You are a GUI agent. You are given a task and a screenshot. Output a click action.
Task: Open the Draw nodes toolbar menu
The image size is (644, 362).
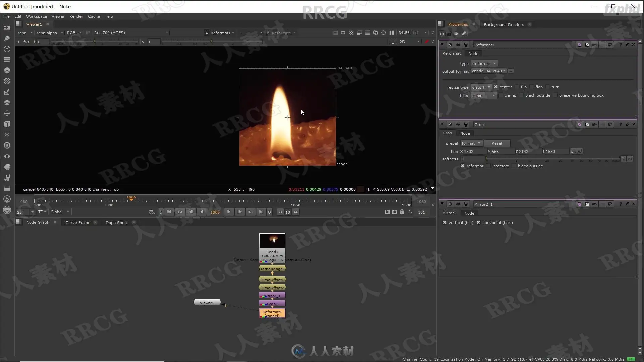(7, 38)
